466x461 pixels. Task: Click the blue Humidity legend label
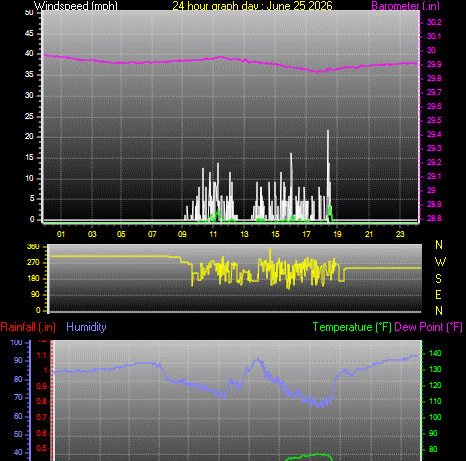(x=86, y=327)
